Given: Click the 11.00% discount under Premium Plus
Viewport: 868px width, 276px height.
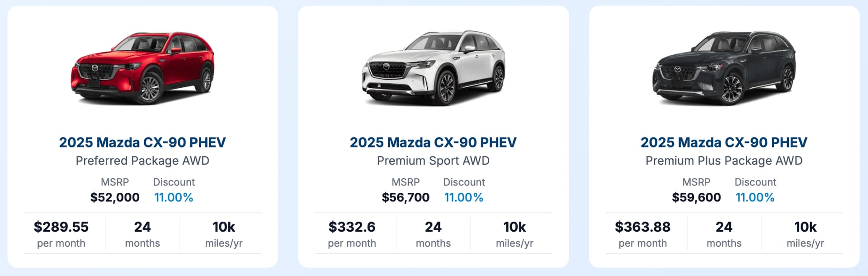Looking at the screenshot, I should click(755, 197).
